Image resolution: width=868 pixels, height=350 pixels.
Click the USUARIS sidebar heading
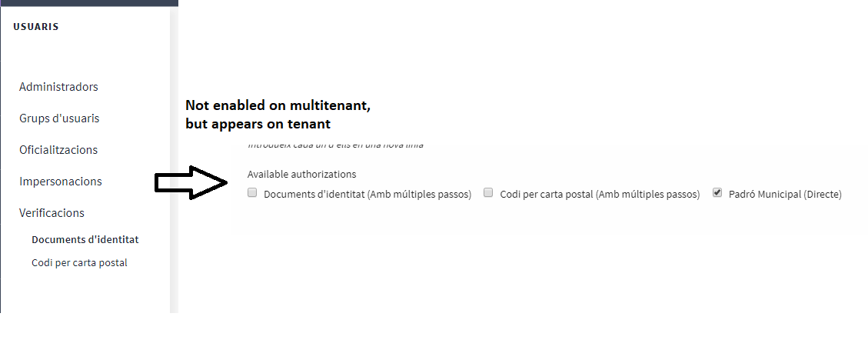(x=36, y=27)
